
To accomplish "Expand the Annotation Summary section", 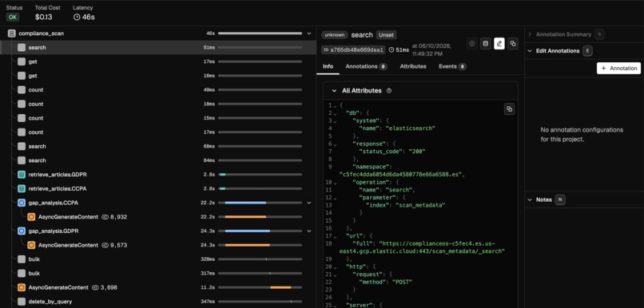I will coord(530,34).
